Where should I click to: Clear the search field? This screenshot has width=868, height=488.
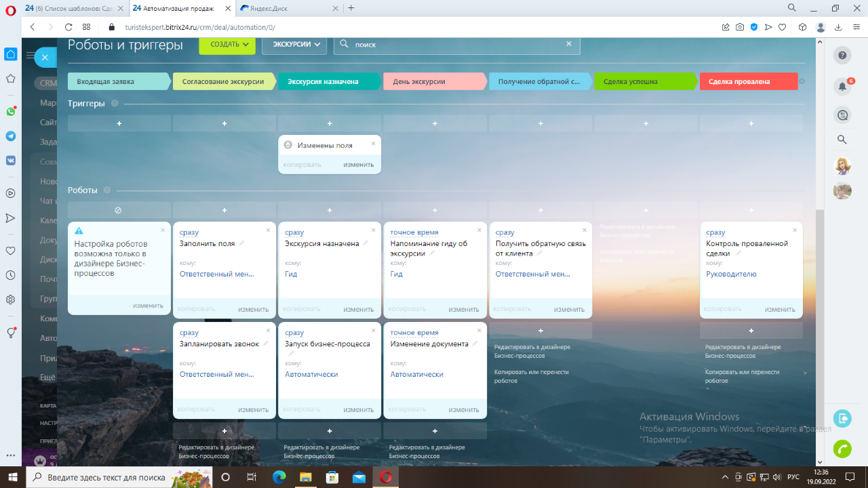click(x=569, y=44)
